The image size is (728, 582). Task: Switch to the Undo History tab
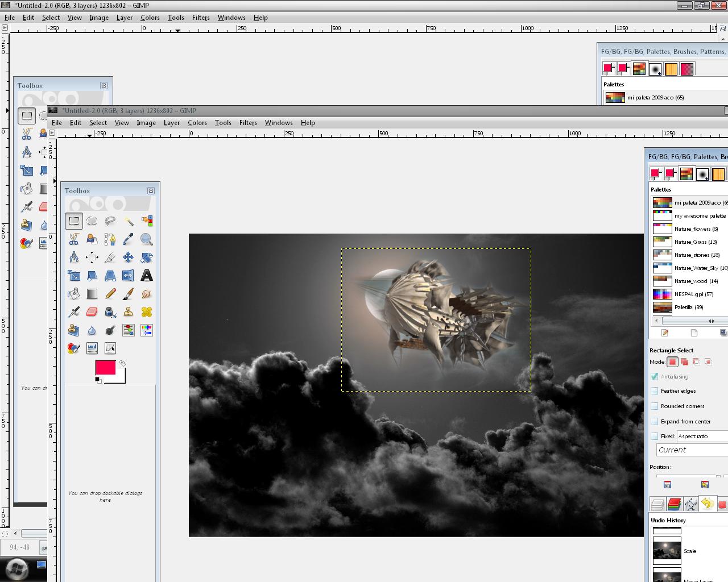pyautogui.click(x=707, y=504)
